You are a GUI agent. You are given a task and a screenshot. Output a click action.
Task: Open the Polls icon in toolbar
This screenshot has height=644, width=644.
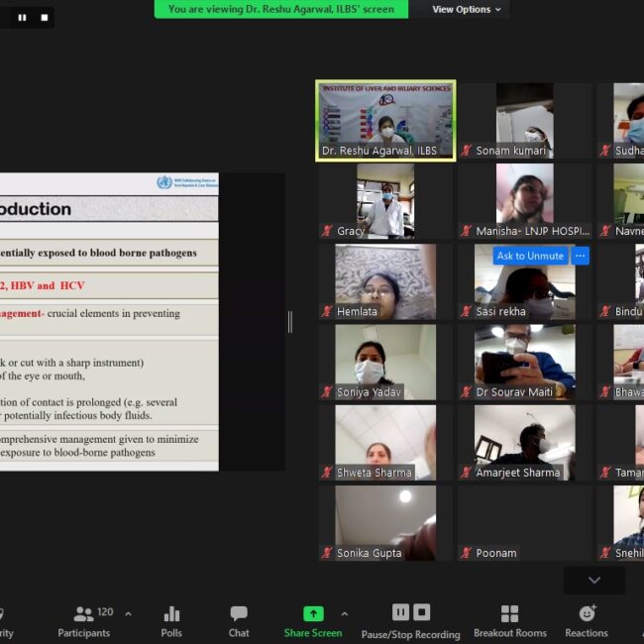[171, 619]
